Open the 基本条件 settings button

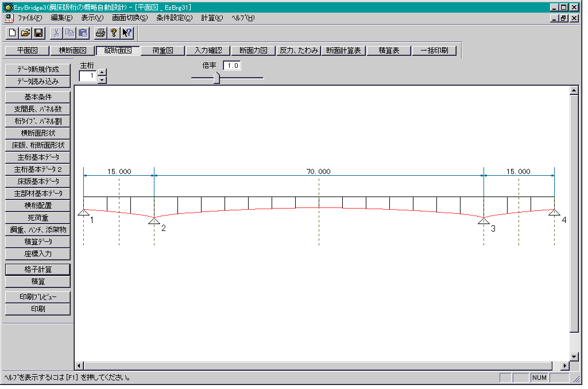(x=38, y=97)
